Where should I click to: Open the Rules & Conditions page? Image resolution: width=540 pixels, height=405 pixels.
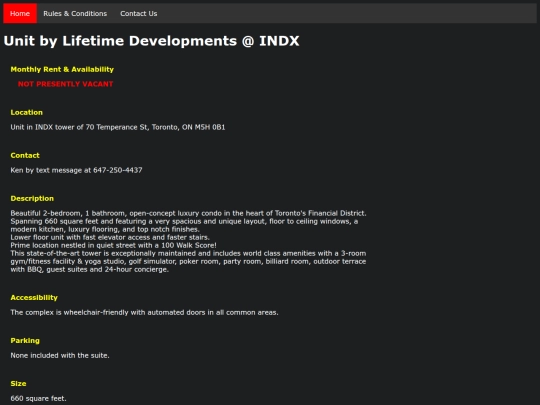pyautogui.click(x=75, y=13)
